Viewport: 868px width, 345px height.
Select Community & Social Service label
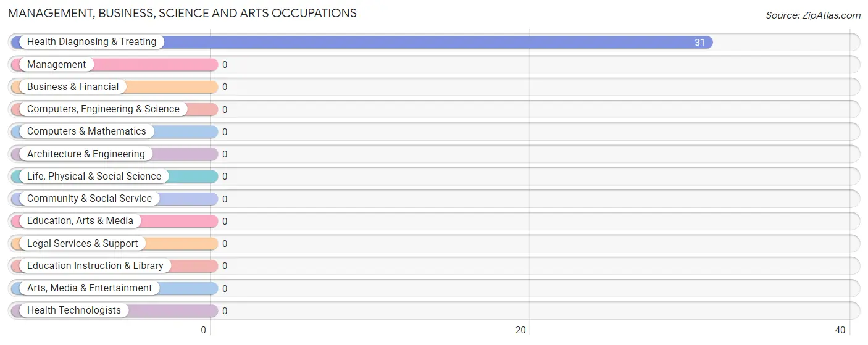[90, 198]
